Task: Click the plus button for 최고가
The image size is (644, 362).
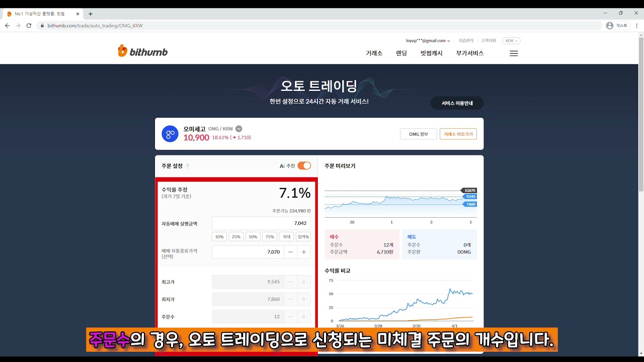Action: (304, 282)
